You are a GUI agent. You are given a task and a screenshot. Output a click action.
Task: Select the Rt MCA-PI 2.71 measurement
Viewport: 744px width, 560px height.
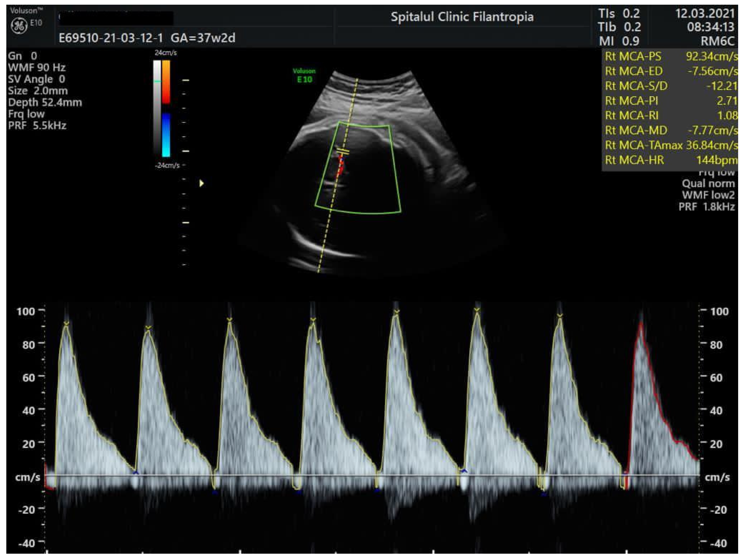(x=671, y=101)
